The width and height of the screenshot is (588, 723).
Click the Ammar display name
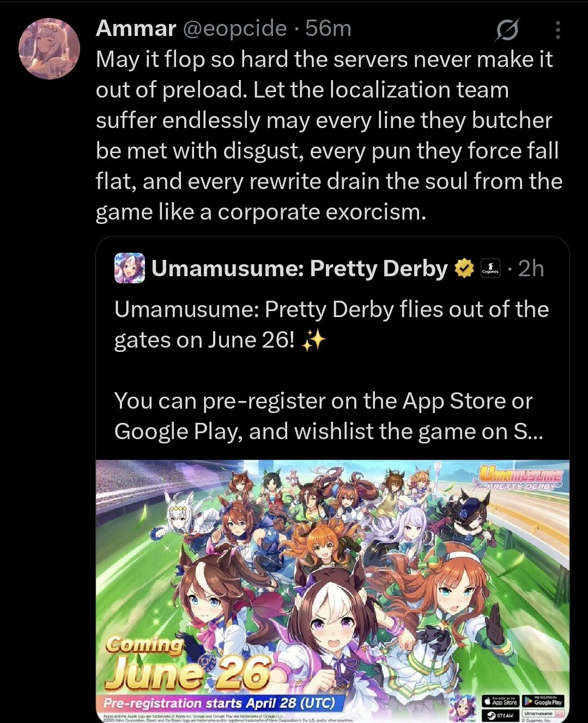(x=136, y=28)
